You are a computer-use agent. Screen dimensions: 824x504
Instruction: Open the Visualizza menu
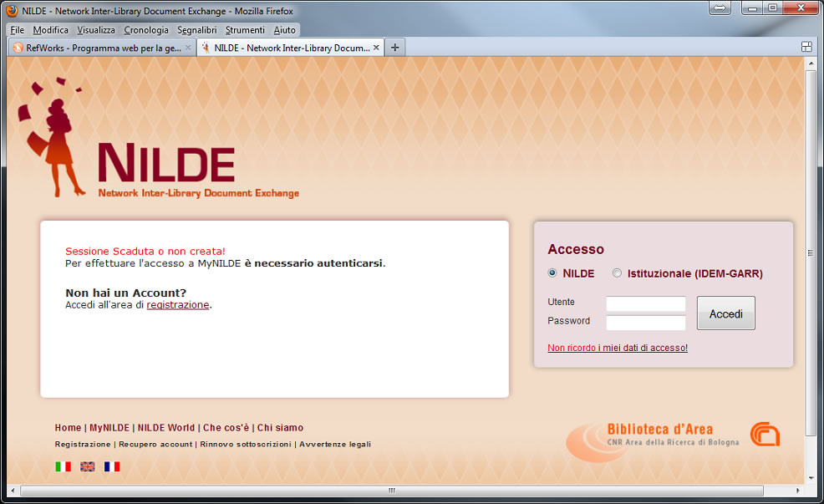click(95, 30)
